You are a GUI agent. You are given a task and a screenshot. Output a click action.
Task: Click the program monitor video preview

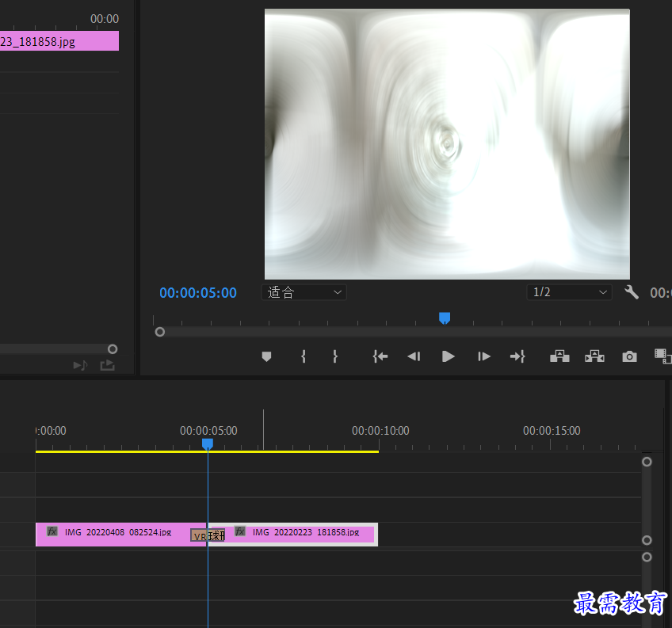click(447, 144)
